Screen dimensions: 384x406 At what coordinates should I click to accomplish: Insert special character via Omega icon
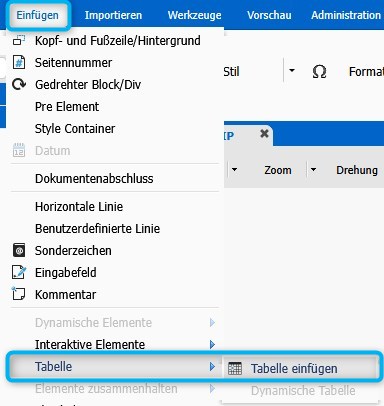click(319, 71)
